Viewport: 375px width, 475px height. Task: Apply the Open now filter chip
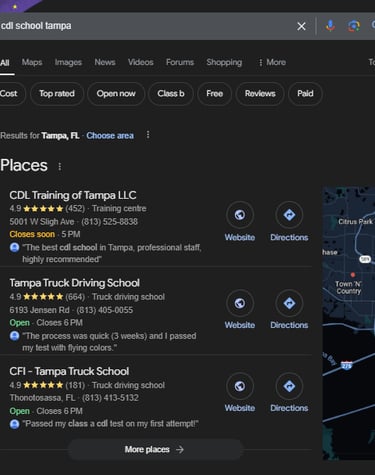116,94
